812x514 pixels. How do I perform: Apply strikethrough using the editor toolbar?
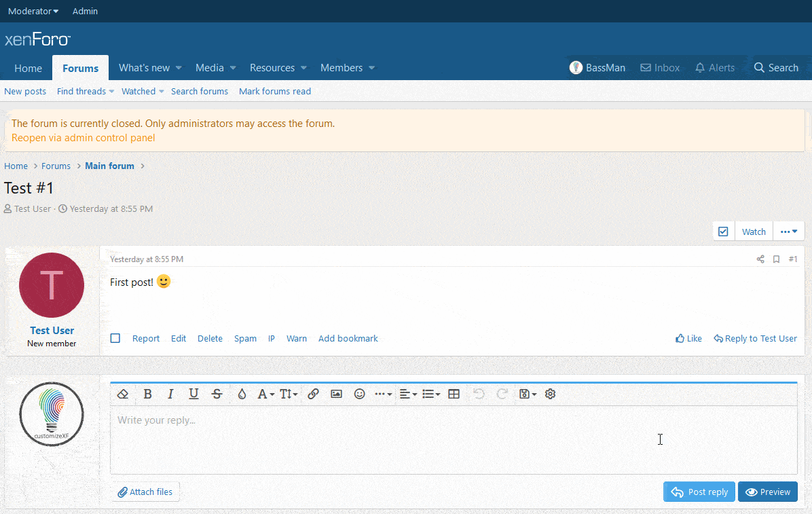tap(217, 394)
